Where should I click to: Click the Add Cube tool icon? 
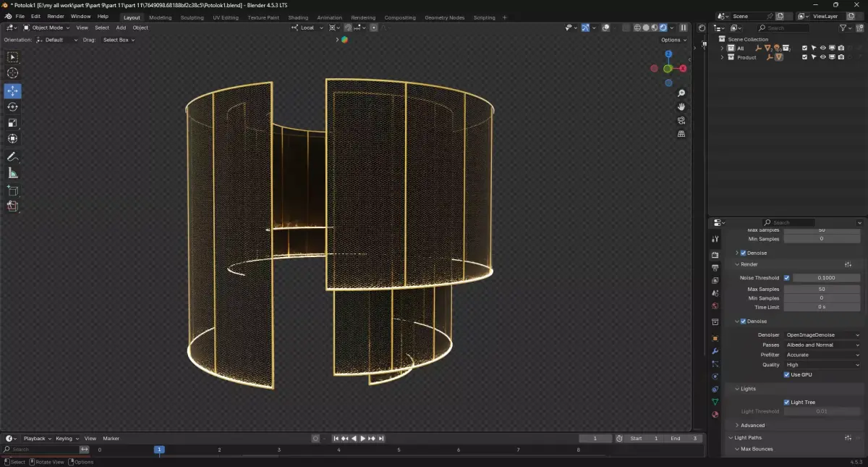[x=13, y=190]
